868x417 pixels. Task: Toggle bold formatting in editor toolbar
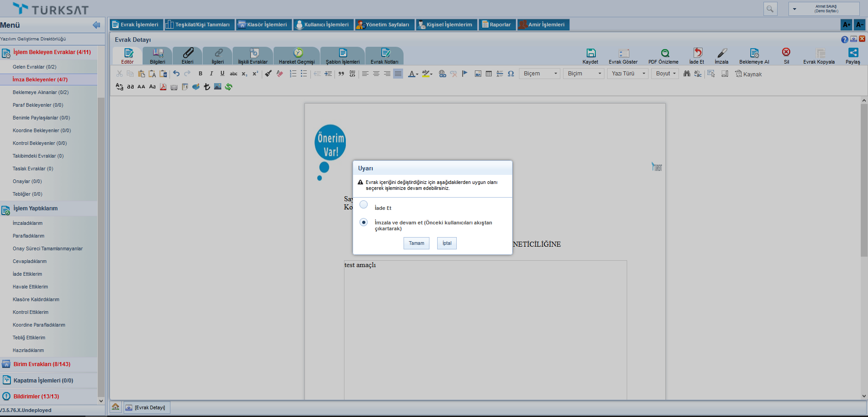point(200,74)
